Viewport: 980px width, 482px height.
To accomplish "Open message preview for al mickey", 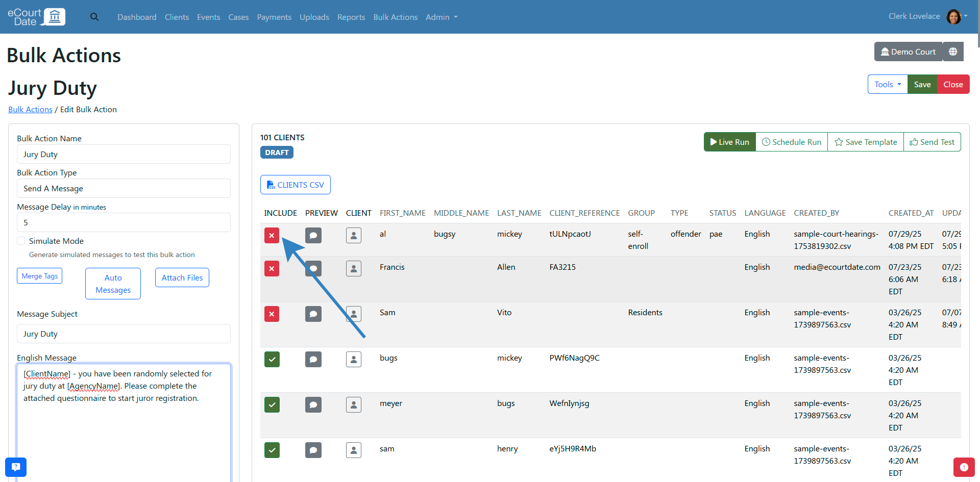I will pos(313,235).
